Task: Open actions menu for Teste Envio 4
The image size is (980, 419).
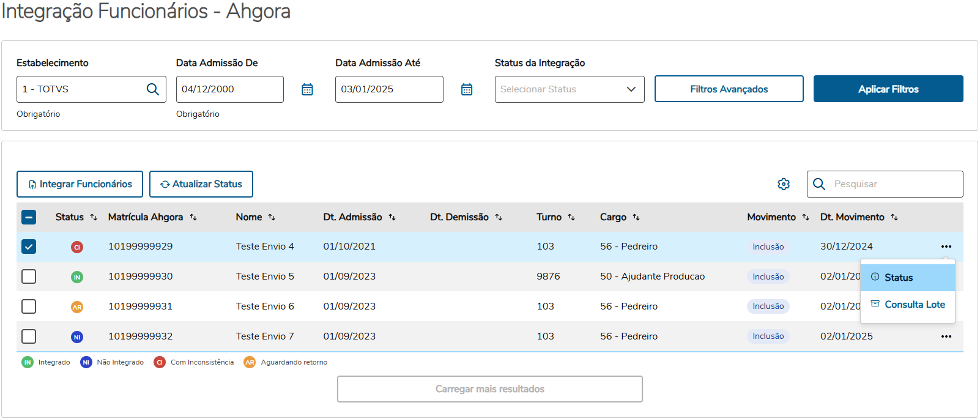Action: (946, 247)
